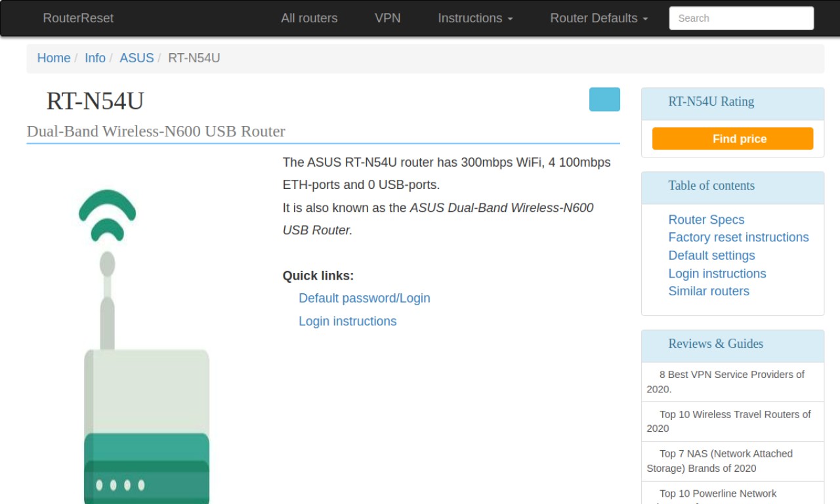Open Home breadcrumb link
Image resolution: width=840 pixels, height=504 pixels.
pos(54,58)
